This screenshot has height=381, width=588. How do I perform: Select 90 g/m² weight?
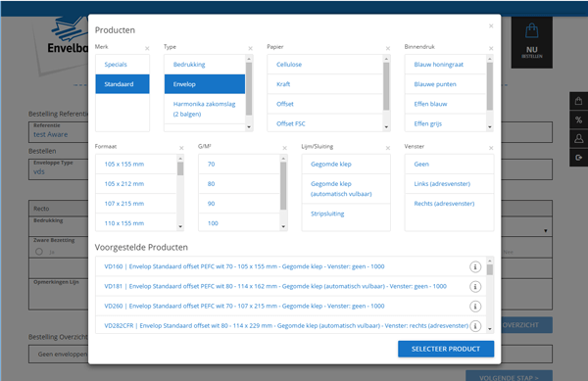239,204
